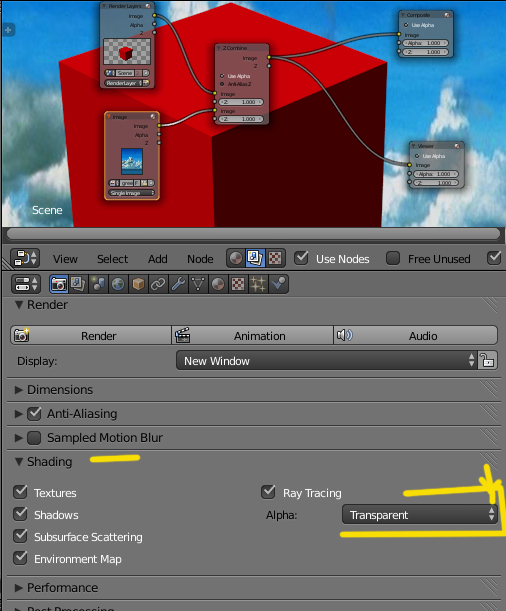Open the World properties tab
Image resolution: width=506 pixels, height=611 pixels.
(118, 284)
